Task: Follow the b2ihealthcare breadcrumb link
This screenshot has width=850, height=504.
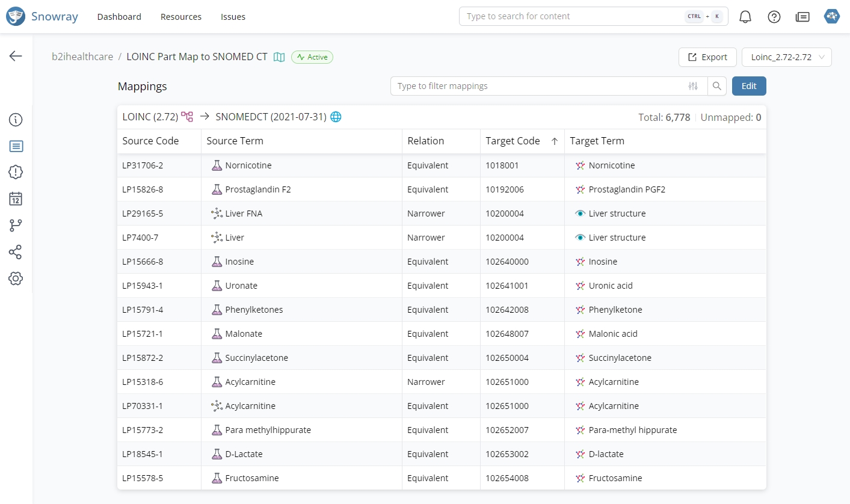Action: [82, 57]
